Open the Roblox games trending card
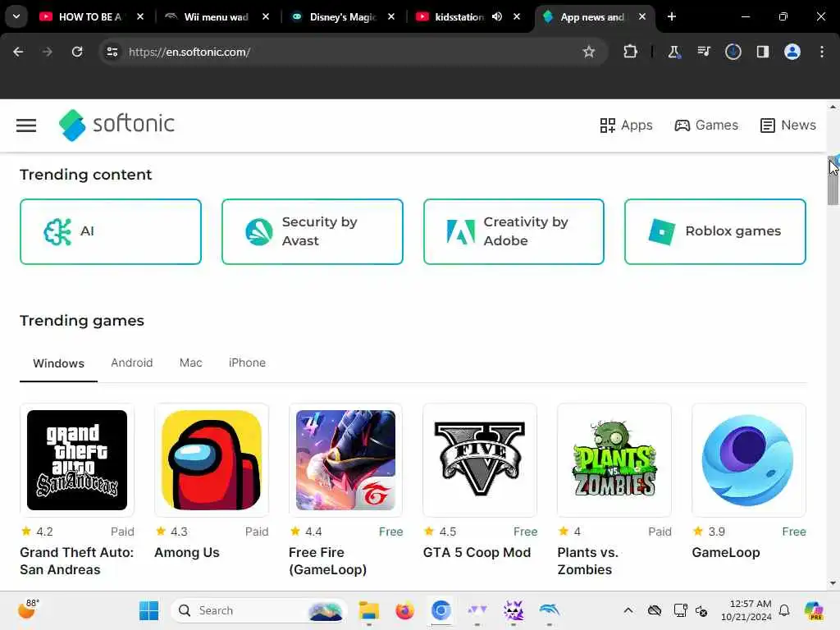The width and height of the screenshot is (840, 630). [715, 231]
